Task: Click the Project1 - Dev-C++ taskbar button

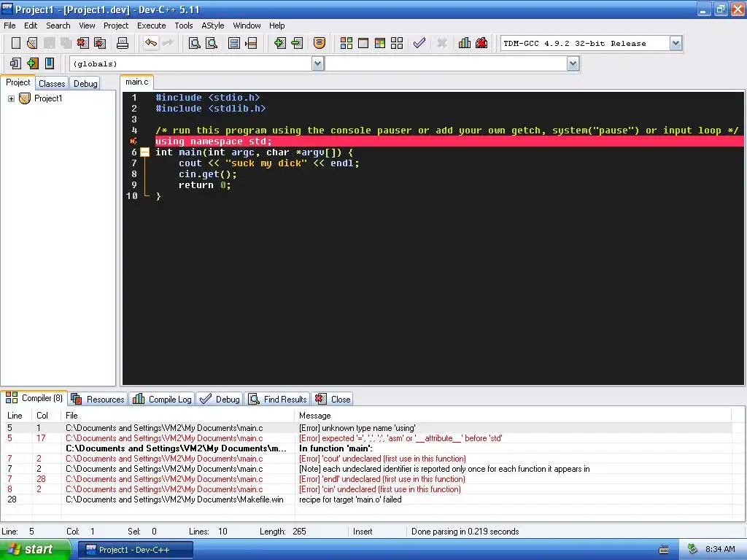Action: [135, 550]
